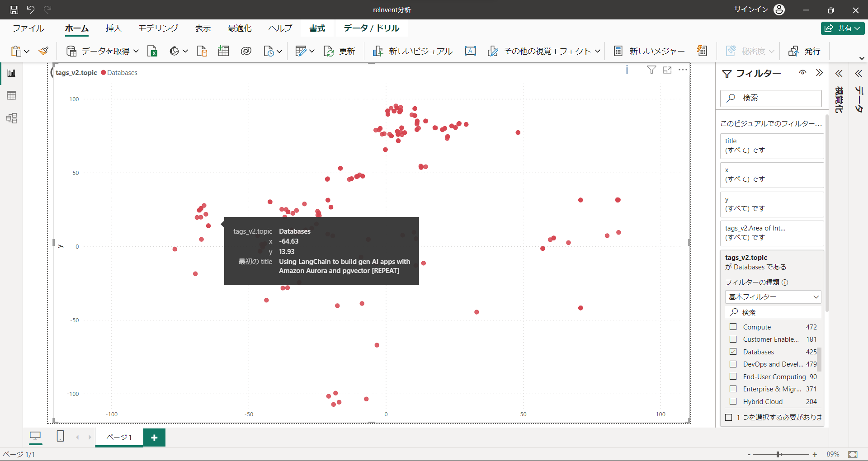Click the save icon in title bar
Screen dimensions: 868x461
(14, 9)
